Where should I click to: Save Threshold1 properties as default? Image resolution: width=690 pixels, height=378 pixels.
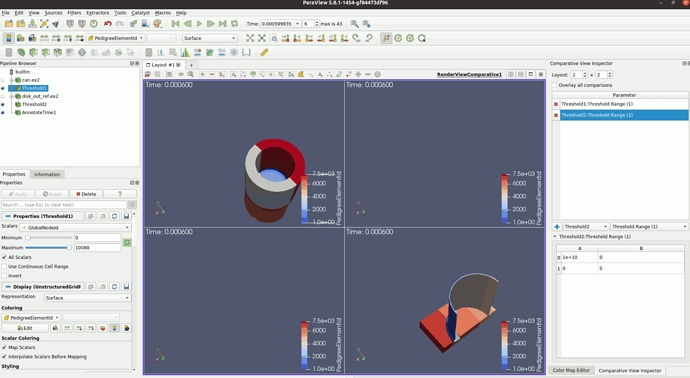pos(126,216)
